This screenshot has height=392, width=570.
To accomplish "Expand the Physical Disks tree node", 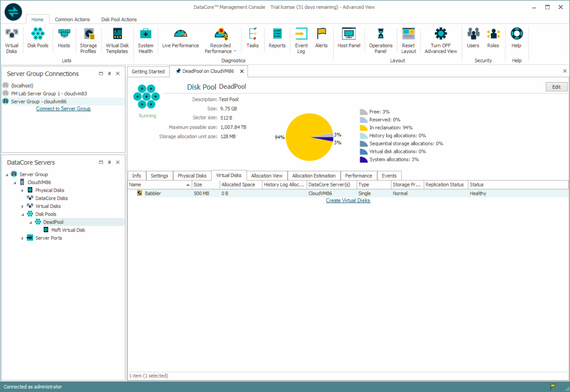I will coord(23,190).
